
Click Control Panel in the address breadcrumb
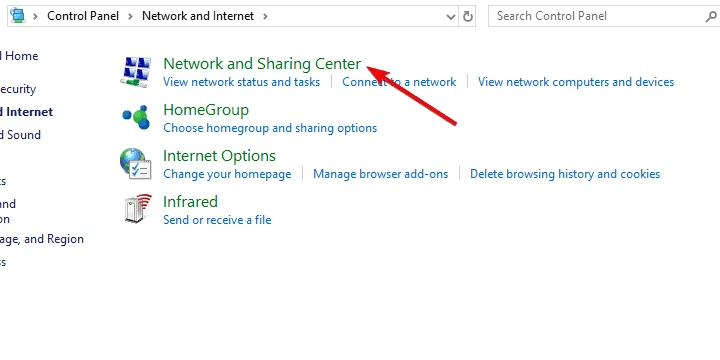click(83, 16)
